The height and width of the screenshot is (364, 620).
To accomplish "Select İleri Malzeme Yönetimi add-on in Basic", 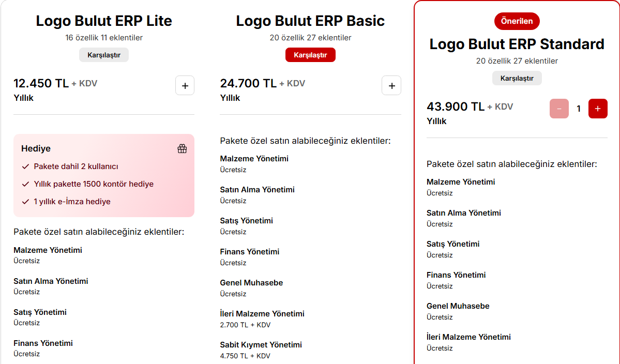I will point(262,314).
